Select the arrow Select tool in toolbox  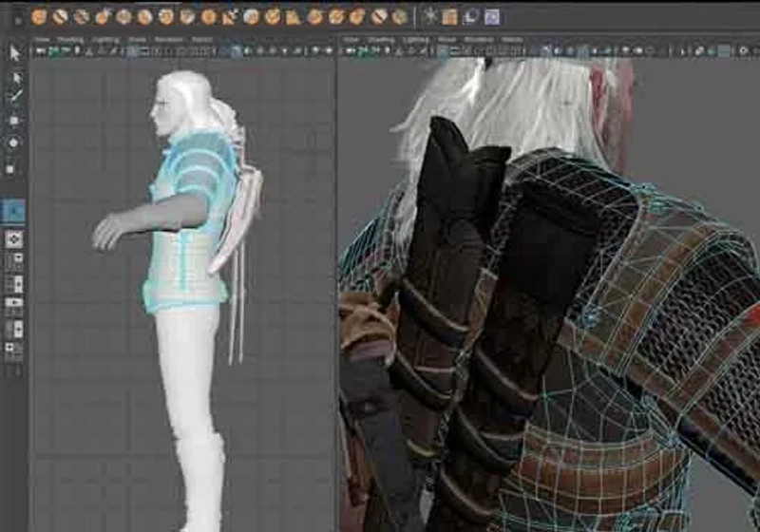(x=15, y=53)
